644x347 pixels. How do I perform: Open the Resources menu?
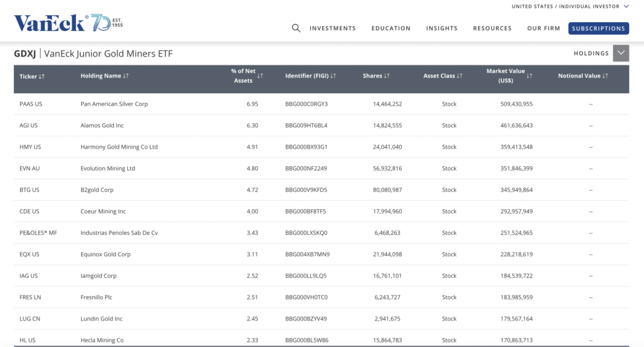[492, 28]
